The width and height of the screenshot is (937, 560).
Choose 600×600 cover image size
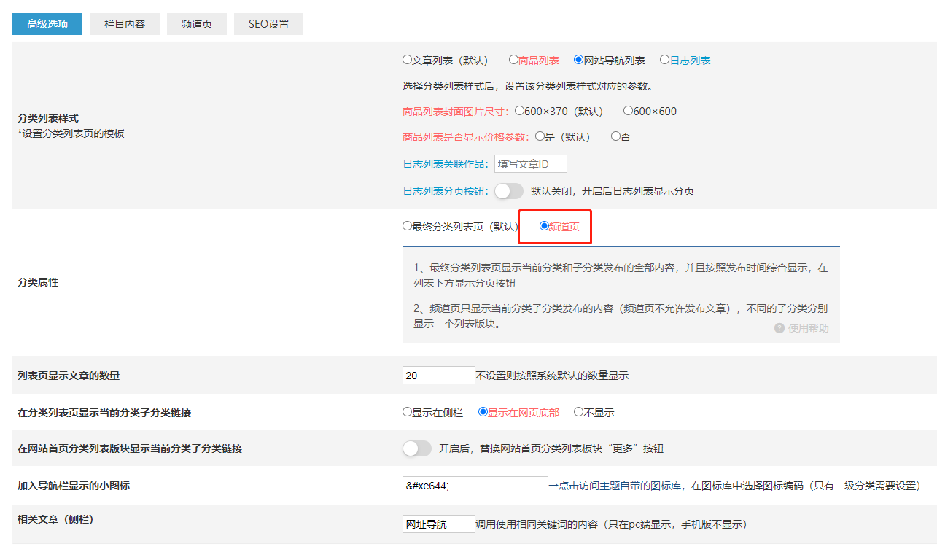coord(628,111)
